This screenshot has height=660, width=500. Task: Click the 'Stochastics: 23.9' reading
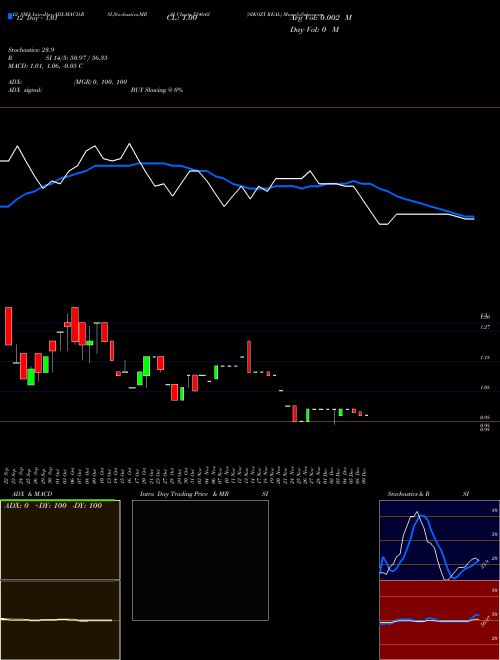pyautogui.click(x=31, y=50)
